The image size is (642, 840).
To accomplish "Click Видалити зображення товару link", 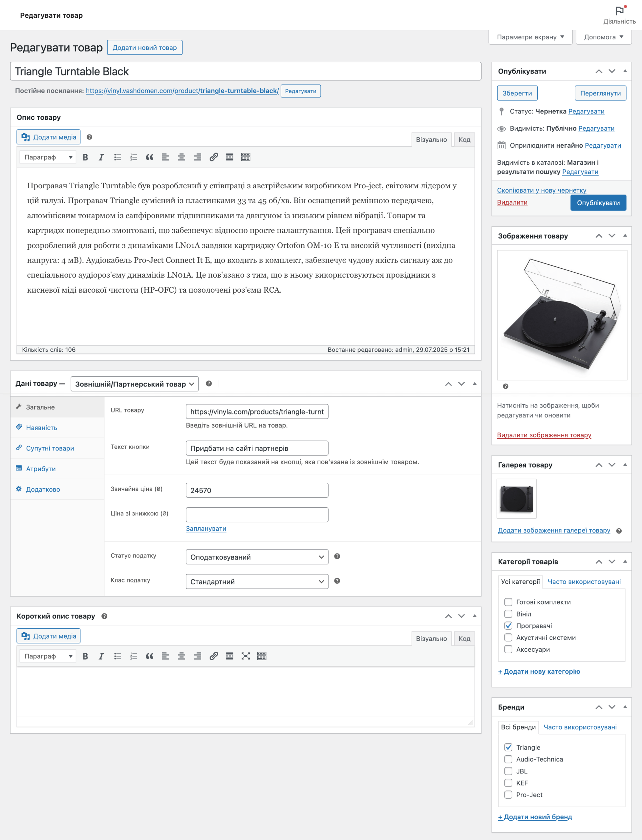I will pyautogui.click(x=544, y=435).
